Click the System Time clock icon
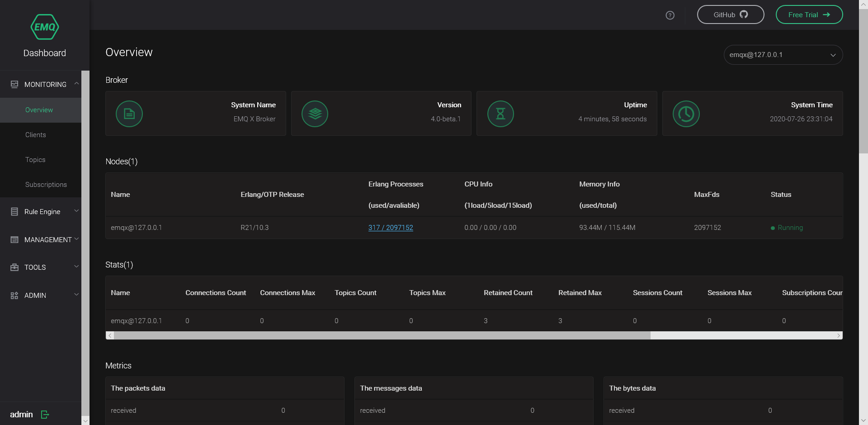Screen dimensions: 868x425 (686, 114)
